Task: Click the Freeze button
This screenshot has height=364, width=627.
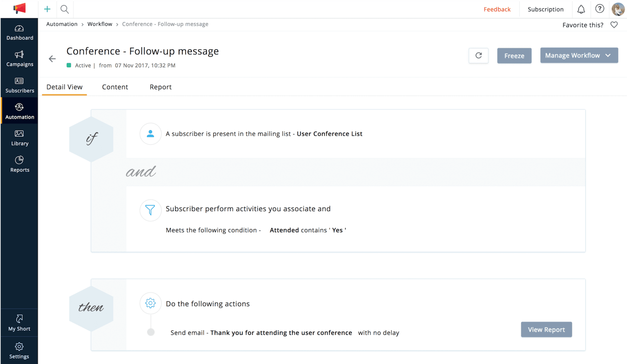Action: [514, 56]
